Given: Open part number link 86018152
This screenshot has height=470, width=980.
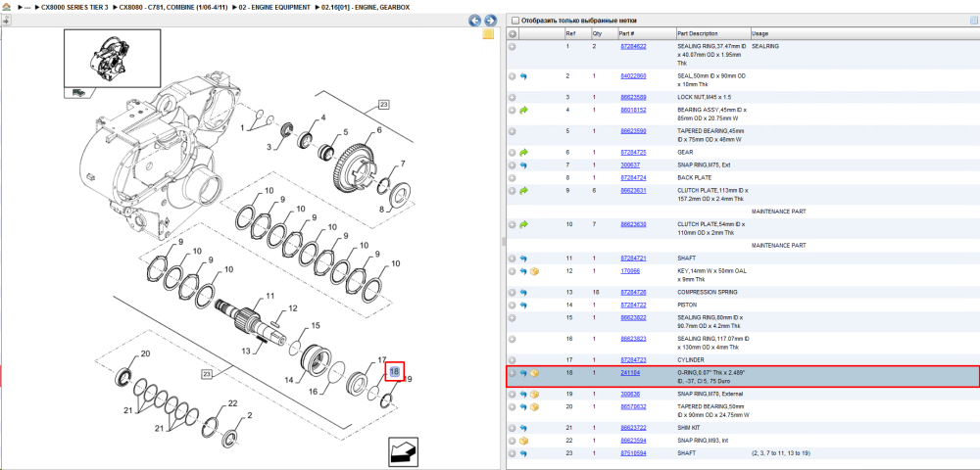Looking at the screenshot, I should (x=633, y=110).
